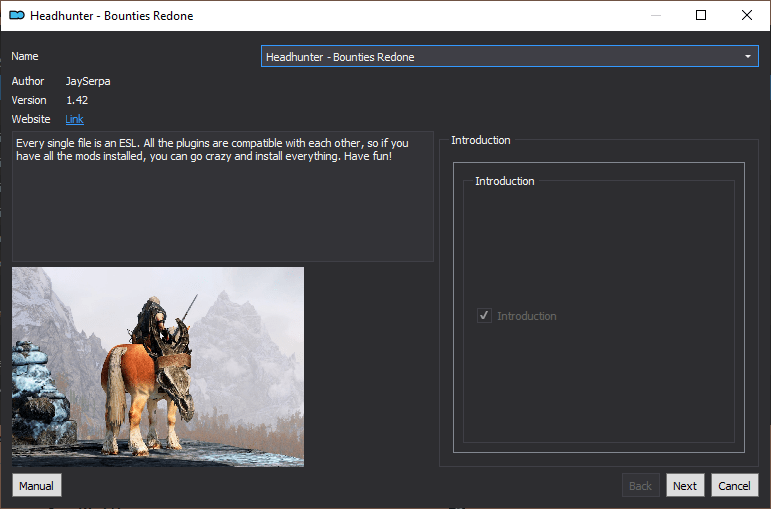The width and height of the screenshot is (771, 509).
Task: Click the Back button
Action: coord(640,486)
